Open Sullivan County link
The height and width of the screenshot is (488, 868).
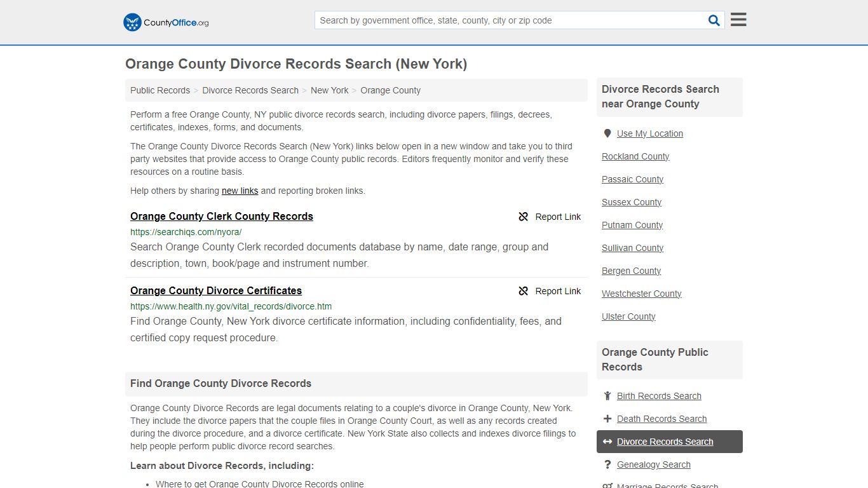(632, 248)
